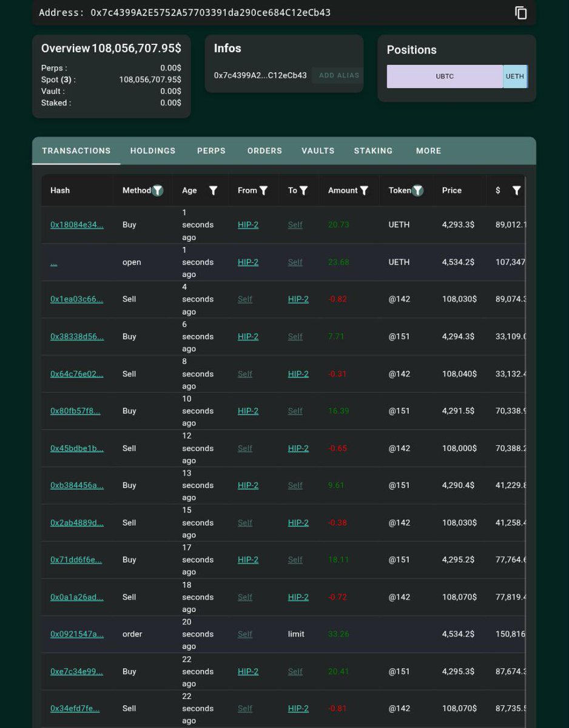Viewport: 569px width, 728px height.
Task: Open transaction hash 0x80fb57f8...
Action: [75, 411]
